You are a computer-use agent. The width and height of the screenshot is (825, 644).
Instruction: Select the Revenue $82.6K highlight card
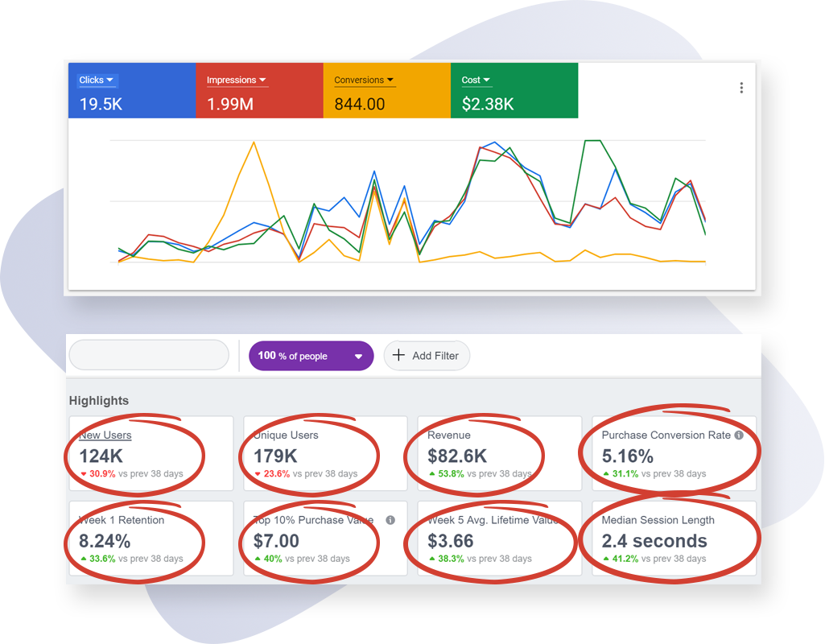(499, 453)
